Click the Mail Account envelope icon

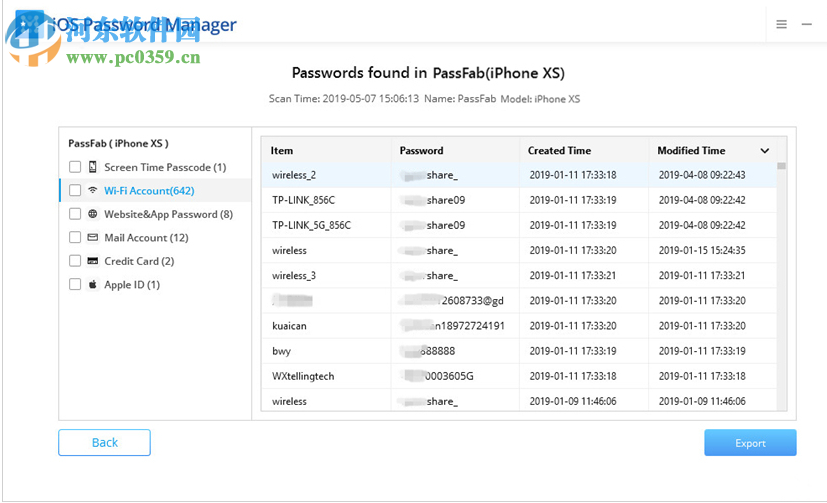(93, 237)
